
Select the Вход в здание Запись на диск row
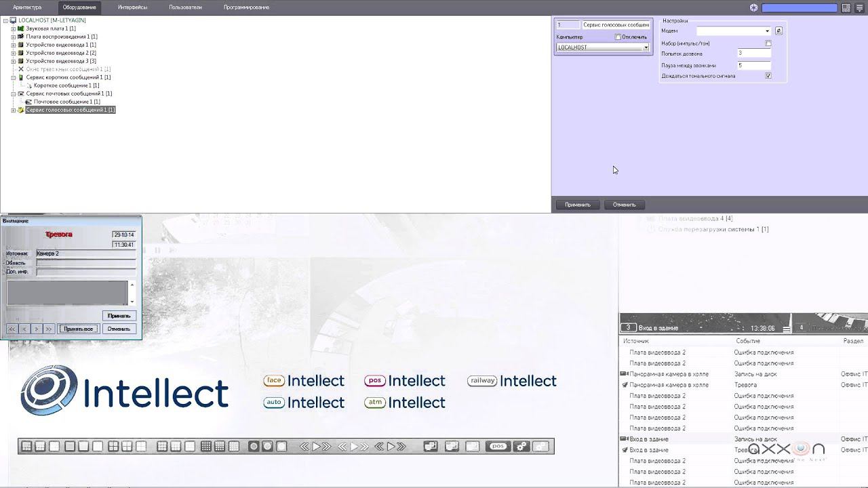point(743,439)
